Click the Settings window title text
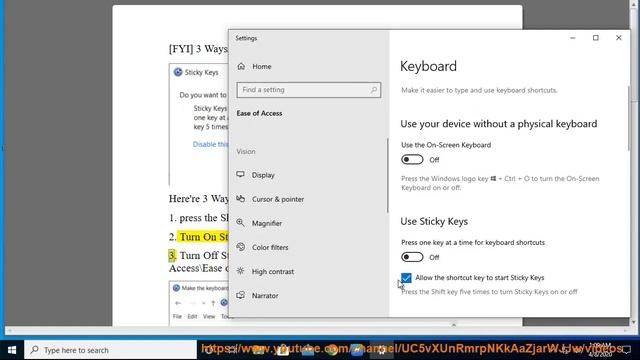640x360 pixels. [x=246, y=38]
